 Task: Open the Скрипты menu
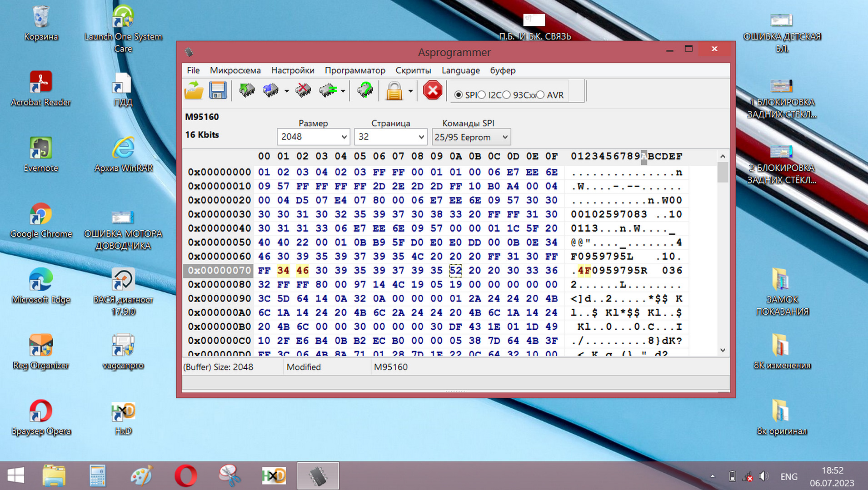click(413, 70)
